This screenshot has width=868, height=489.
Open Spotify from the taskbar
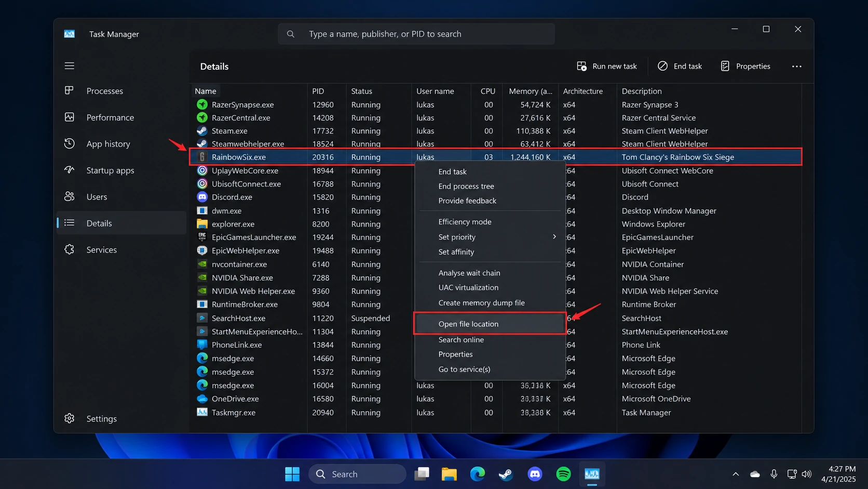pos(563,474)
